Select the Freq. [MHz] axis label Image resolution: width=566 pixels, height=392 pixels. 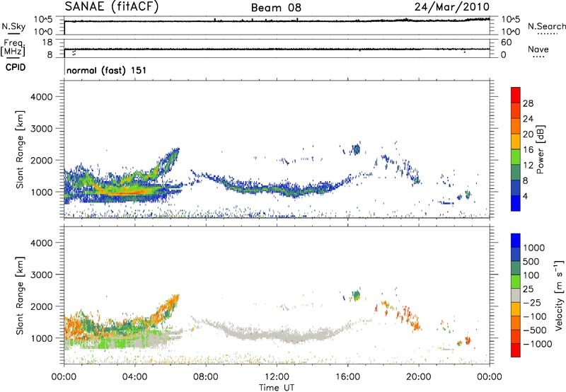tap(13, 47)
